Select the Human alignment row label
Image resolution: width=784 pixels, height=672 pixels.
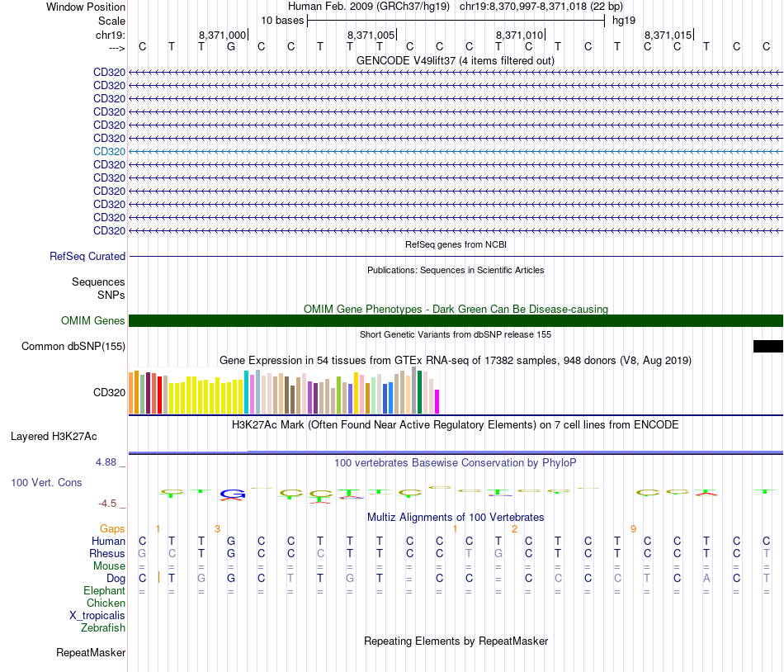[x=108, y=541]
